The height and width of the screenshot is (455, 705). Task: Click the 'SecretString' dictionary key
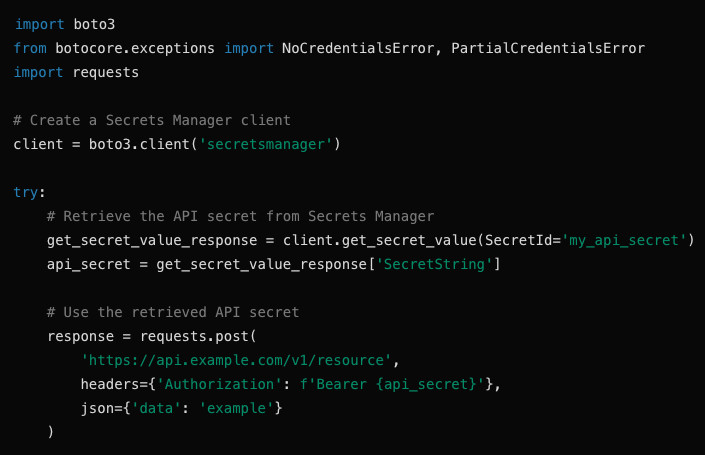435,264
